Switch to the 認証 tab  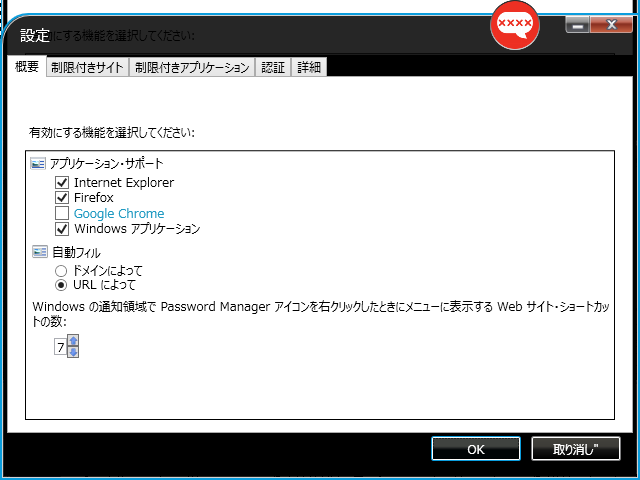tap(273, 67)
